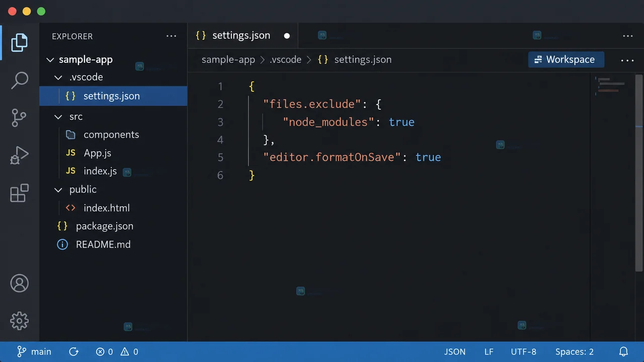This screenshot has width=644, height=362.
Task: Click the unsaved dot on settings.json tab
Action: click(x=287, y=36)
